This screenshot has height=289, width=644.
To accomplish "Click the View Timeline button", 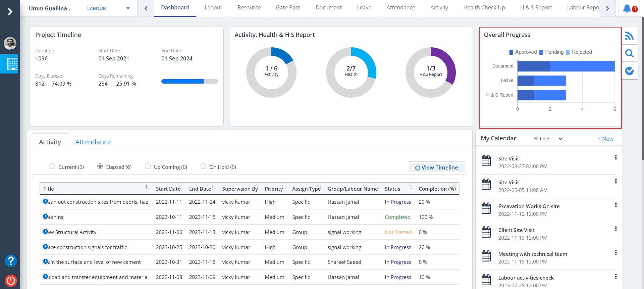I will pos(436,167).
